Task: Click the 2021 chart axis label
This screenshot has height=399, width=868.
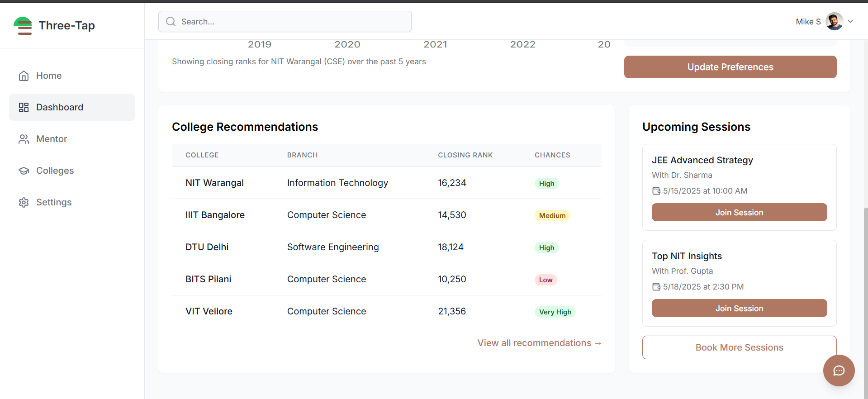Action: point(435,44)
